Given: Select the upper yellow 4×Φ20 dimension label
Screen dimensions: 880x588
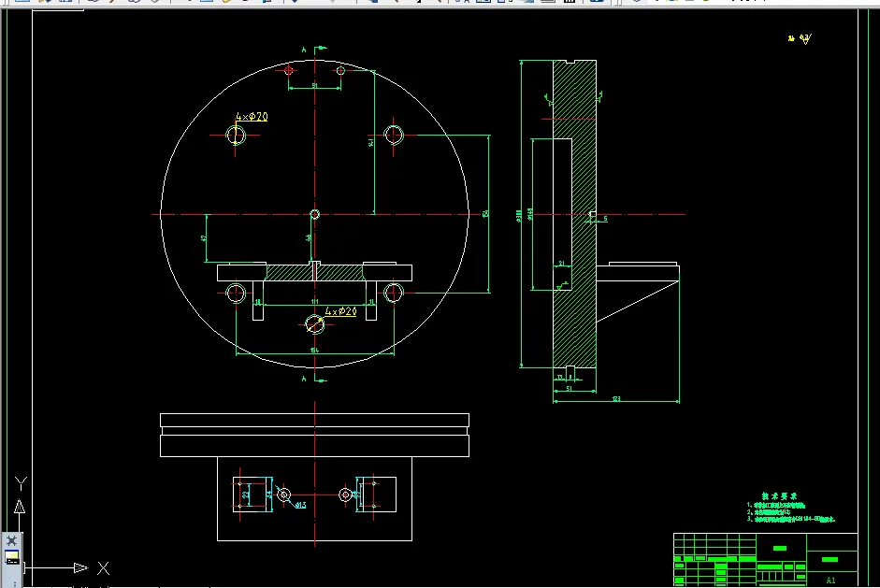Looking at the screenshot, I should pyautogui.click(x=252, y=116).
